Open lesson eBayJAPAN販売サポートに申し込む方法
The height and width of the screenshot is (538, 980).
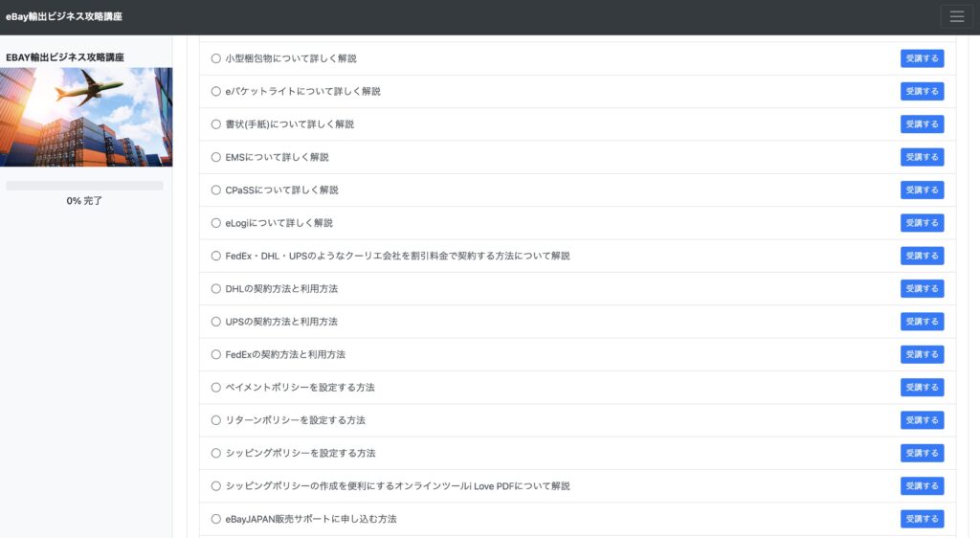tap(311, 519)
